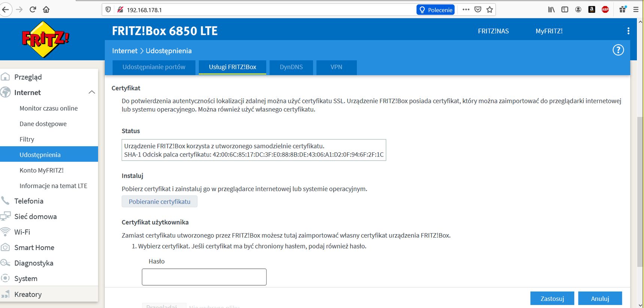Collapse the Internet menu section
The height and width of the screenshot is (308, 644).
(x=92, y=92)
